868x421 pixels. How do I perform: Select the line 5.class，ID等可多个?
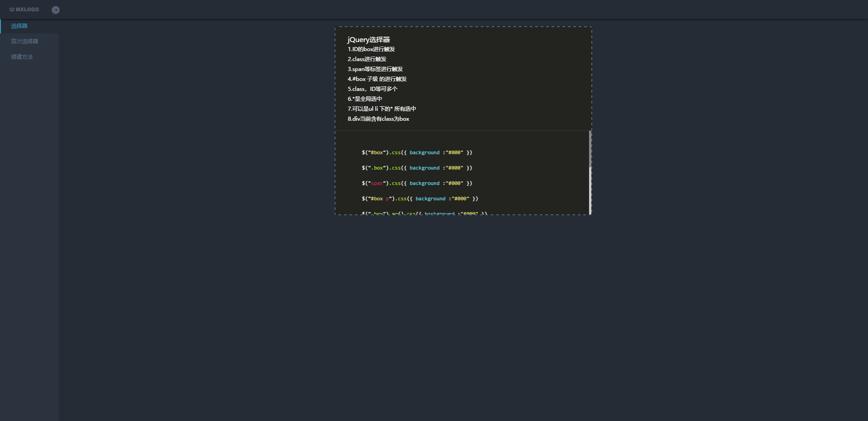pos(373,89)
